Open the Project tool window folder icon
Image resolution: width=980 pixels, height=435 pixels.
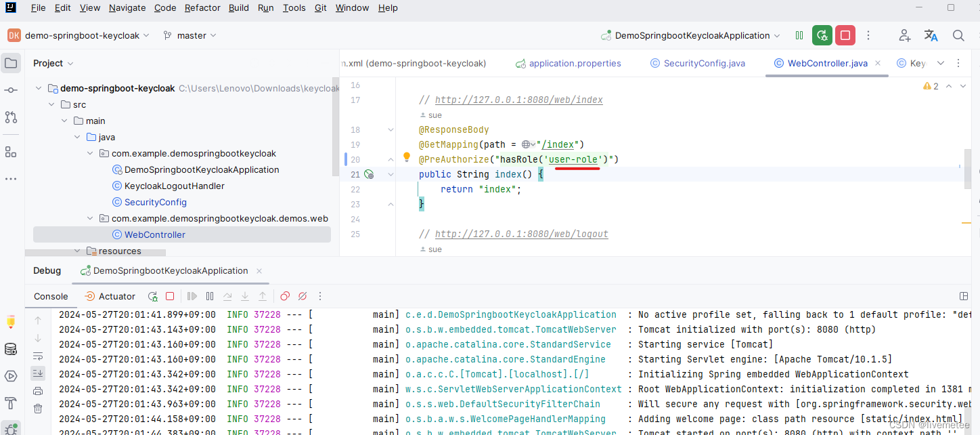(11, 64)
